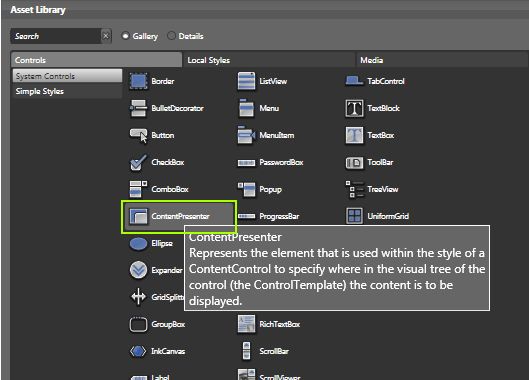Select the Popup control icon
Screen dimensions: 529x380
[246, 189]
